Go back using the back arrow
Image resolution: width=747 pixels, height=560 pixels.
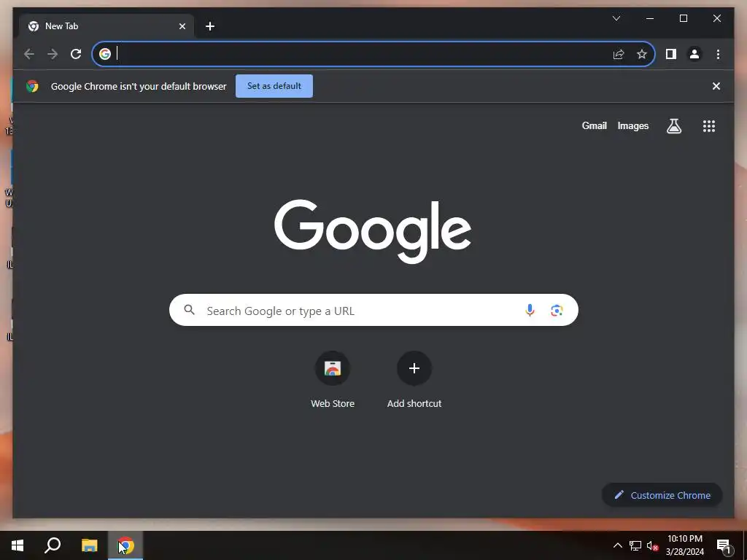click(x=29, y=54)
